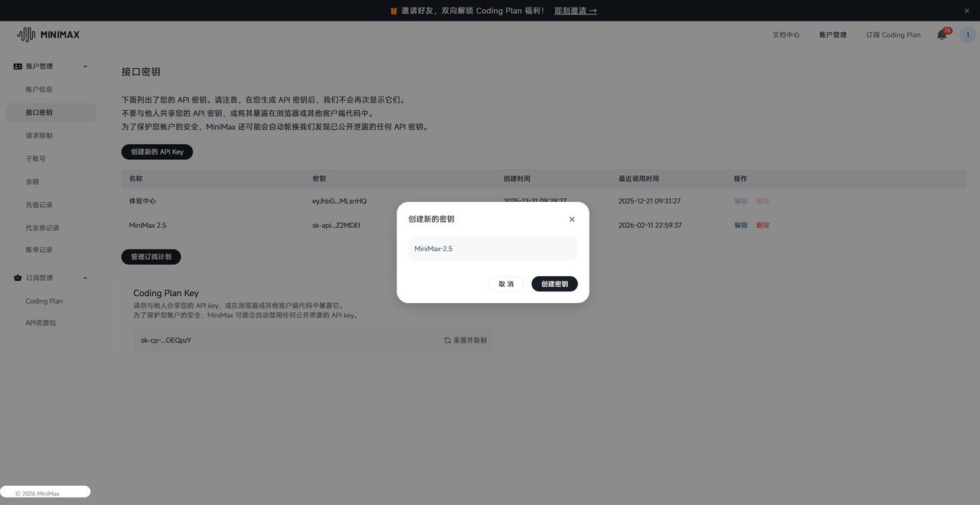The image size is (980, 505).
Task: Click the © 2026 MiniMax footer text
Action: click(38, 494)
